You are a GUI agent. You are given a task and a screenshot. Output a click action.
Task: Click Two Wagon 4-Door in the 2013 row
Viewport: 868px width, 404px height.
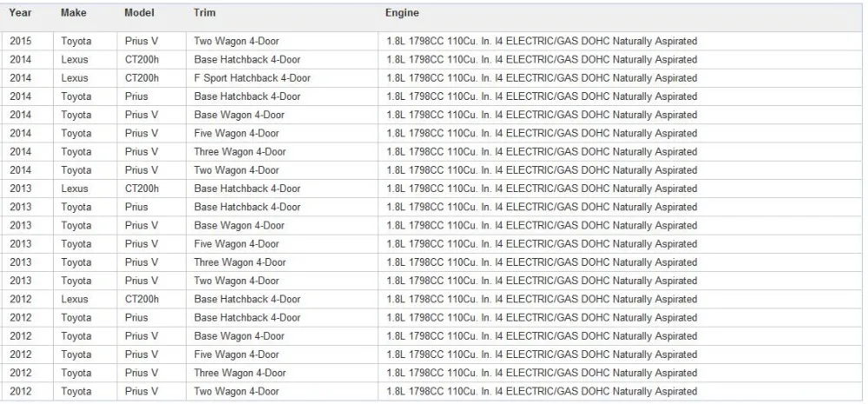pos(236,281)
